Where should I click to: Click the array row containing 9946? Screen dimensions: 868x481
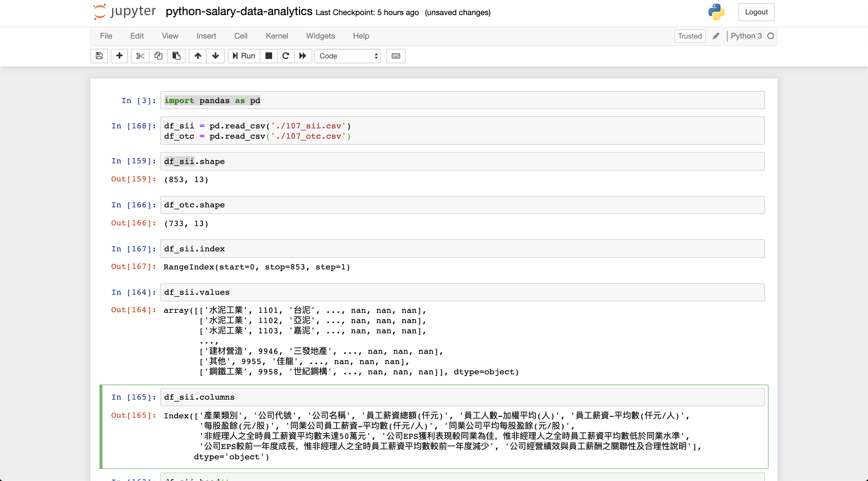click(x=321, y=351)
